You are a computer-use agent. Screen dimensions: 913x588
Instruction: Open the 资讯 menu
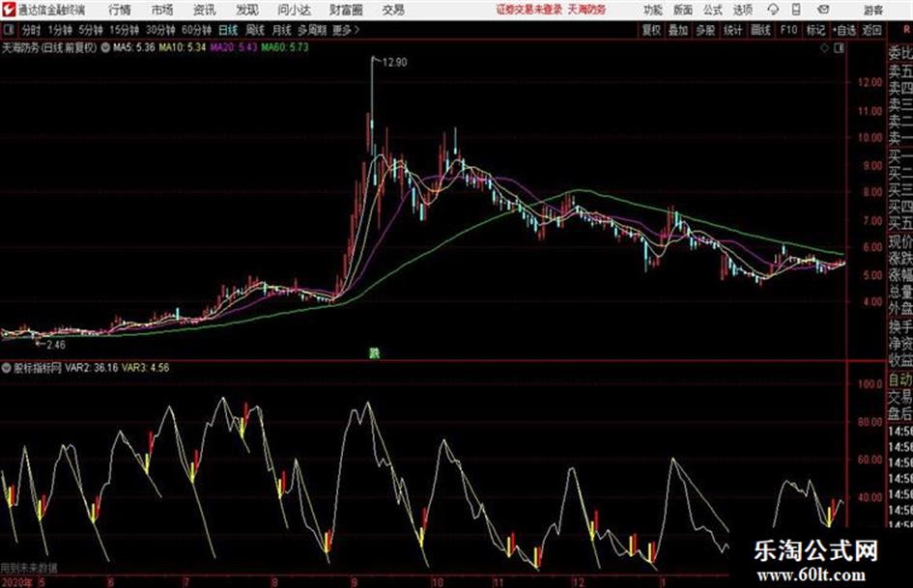(x=205, y=10)
